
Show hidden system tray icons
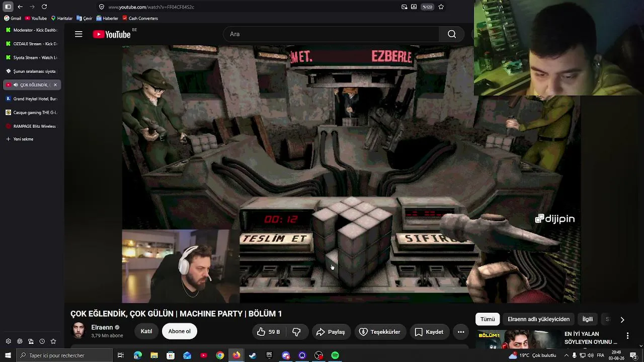point(567,355)
